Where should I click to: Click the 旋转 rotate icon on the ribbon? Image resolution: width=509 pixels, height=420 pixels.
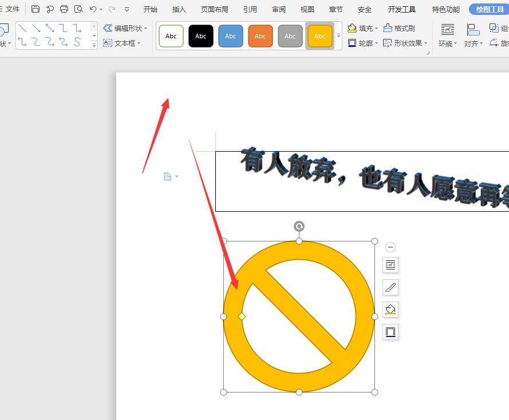click(x=495, y=43)
